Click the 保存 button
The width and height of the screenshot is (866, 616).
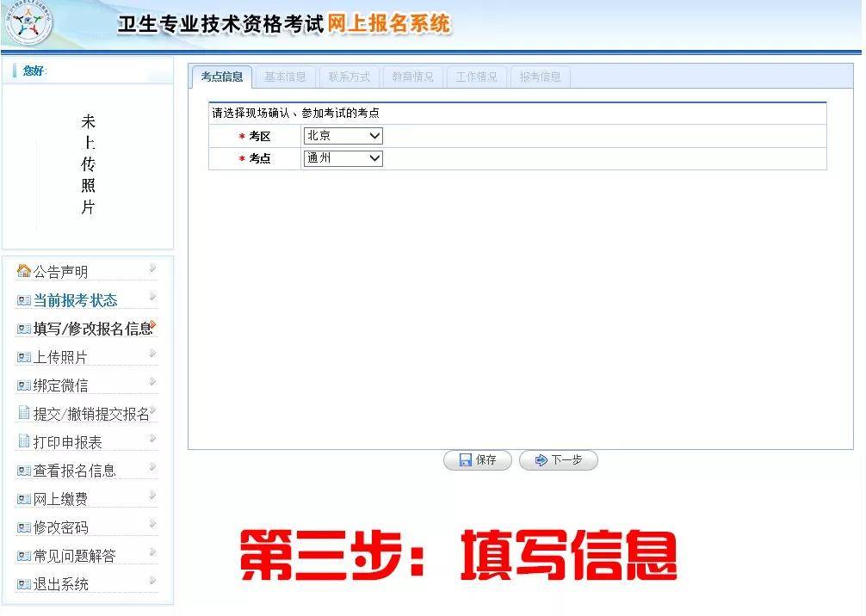(x=478, y=460)
